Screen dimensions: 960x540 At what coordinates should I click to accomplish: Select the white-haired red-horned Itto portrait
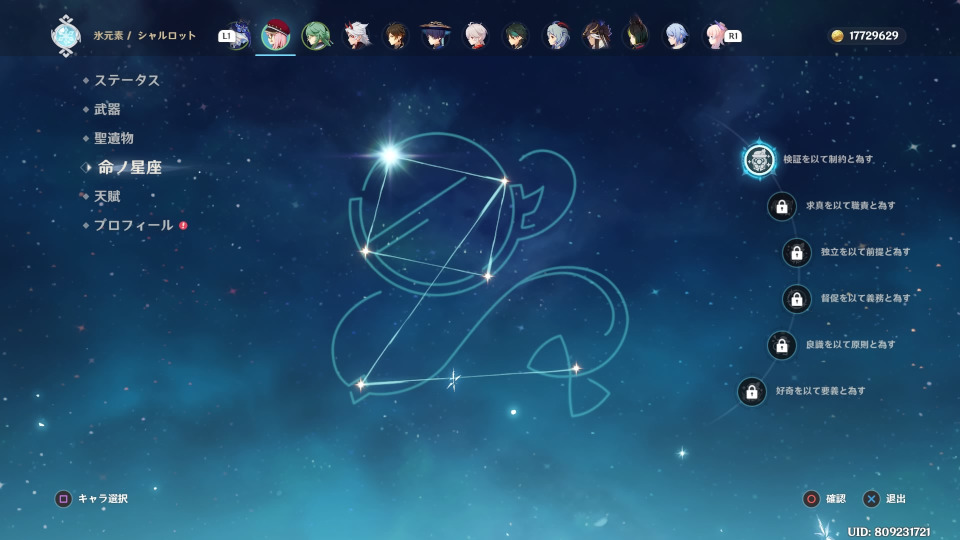coord(356,36)
